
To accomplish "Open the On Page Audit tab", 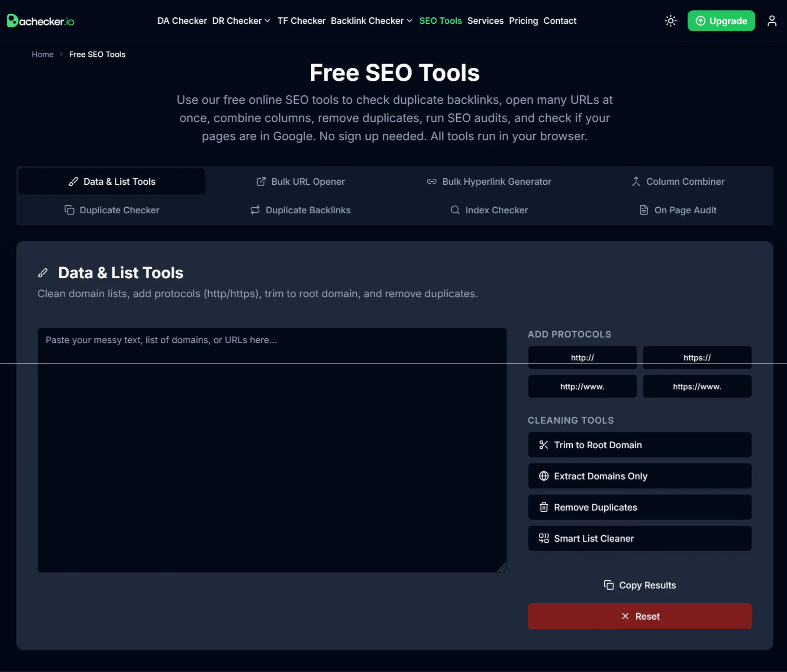I will pyautogui.click(x=677, y=210).
